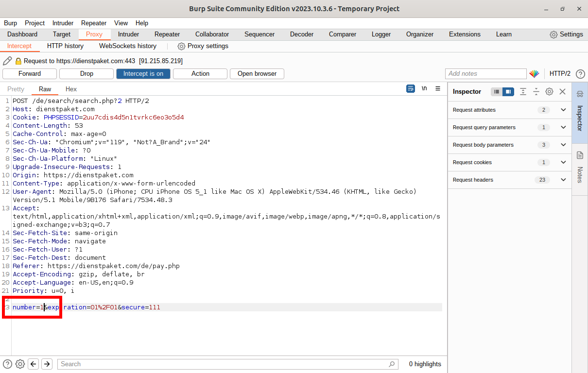
Task: Click the Add notes input field
Action: [485, 74]
